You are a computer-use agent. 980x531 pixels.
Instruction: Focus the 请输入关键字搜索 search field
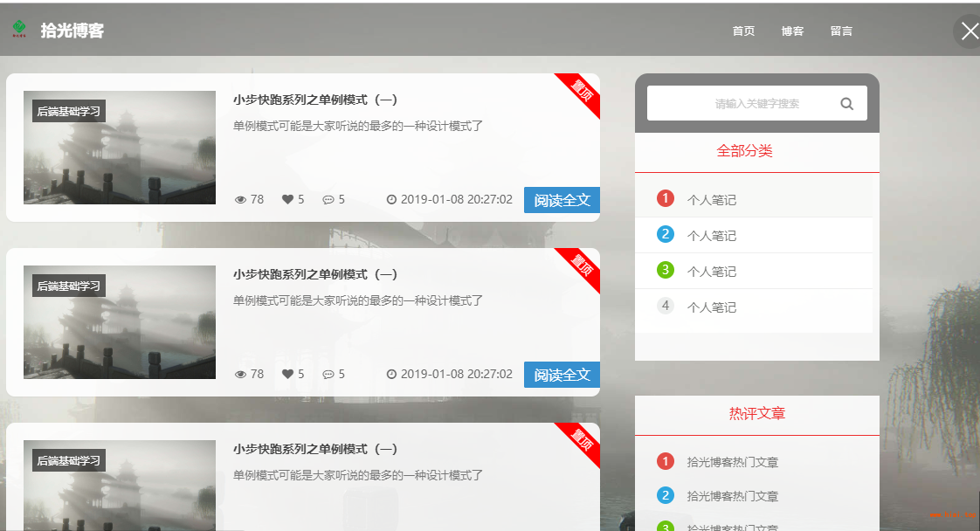coord(757,103)
